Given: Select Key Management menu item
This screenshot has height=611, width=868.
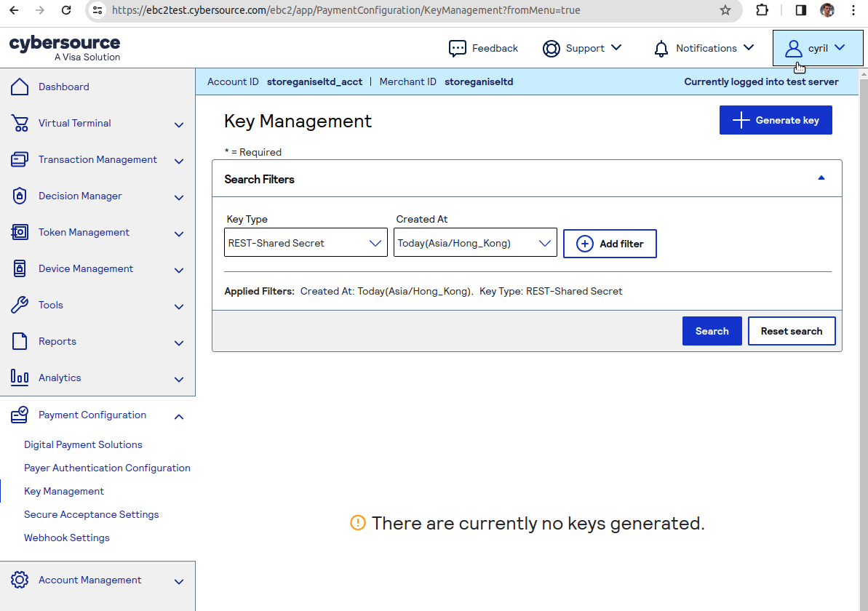Looking at the screenshot, I should [x=63, y=492].
